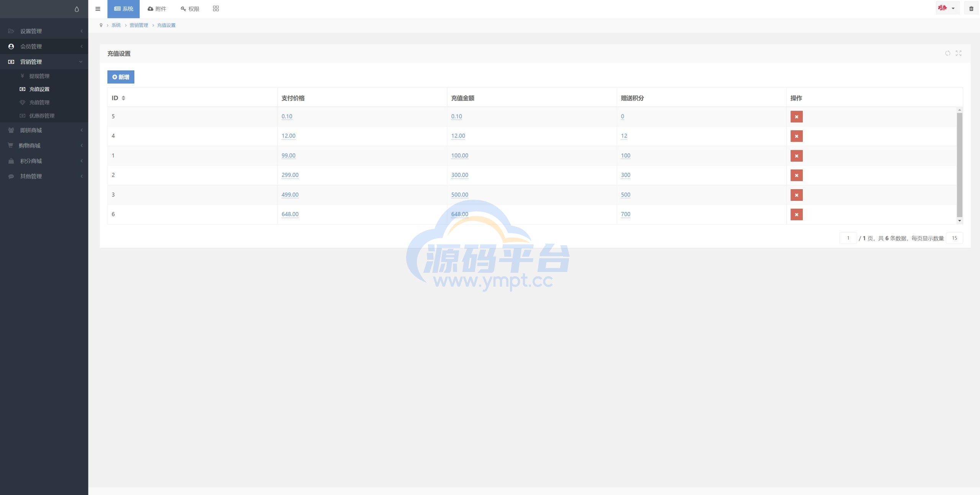Edit 充值金额 value 100.00
The width and height of the screenshot is (980, 495).
pyautogui.click(x=459, y=156)
